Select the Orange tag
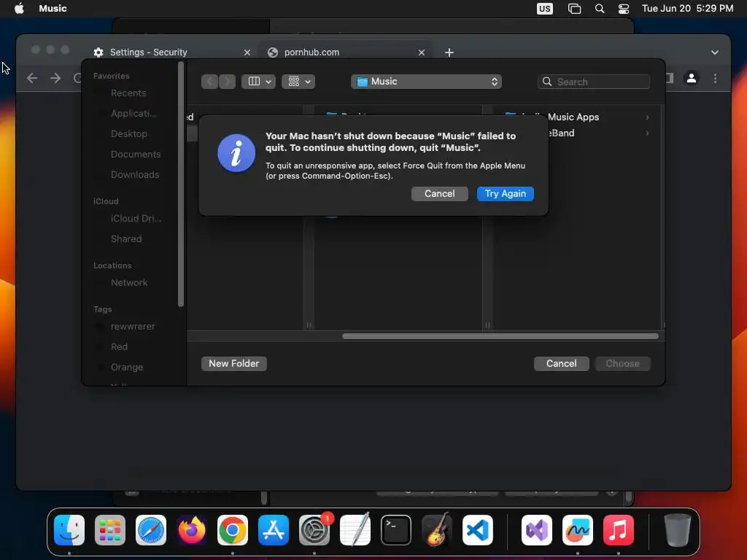The width and height of the screenshot is (747, 560). tap(127, 367)
